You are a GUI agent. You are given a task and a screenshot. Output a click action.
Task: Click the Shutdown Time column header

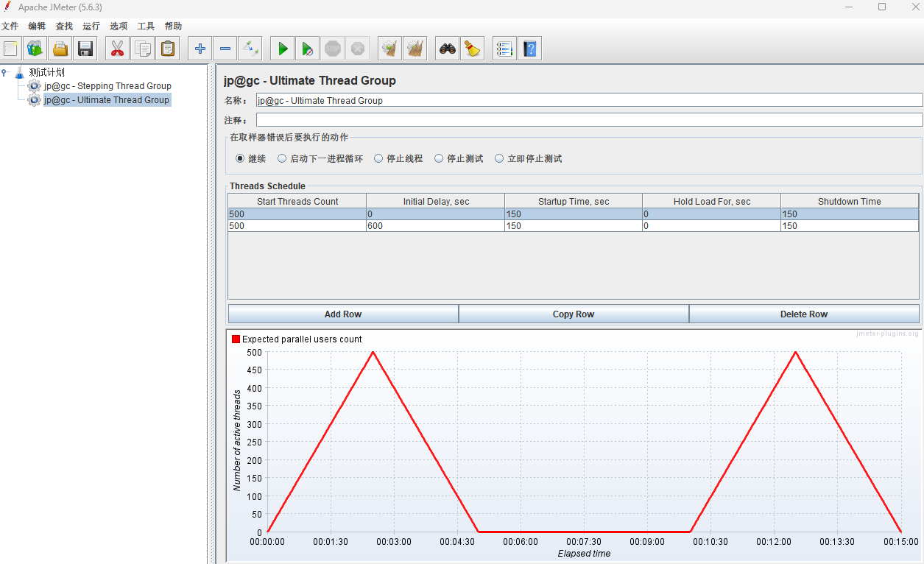tap(850, 201)
